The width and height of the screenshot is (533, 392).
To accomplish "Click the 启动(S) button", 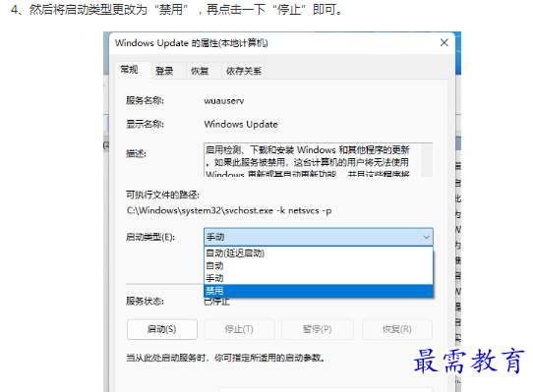I will click(x=162, y=329).
